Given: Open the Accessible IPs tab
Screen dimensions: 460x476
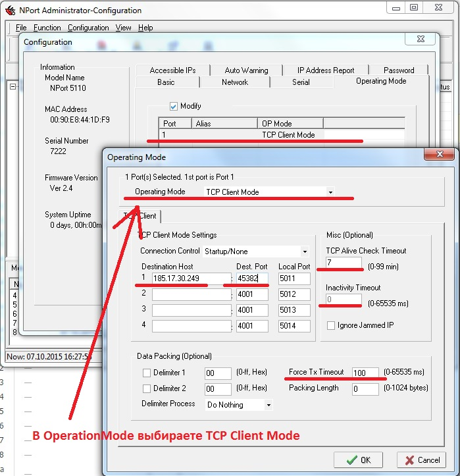Looking at the screenshot, I should click(172, 70).
